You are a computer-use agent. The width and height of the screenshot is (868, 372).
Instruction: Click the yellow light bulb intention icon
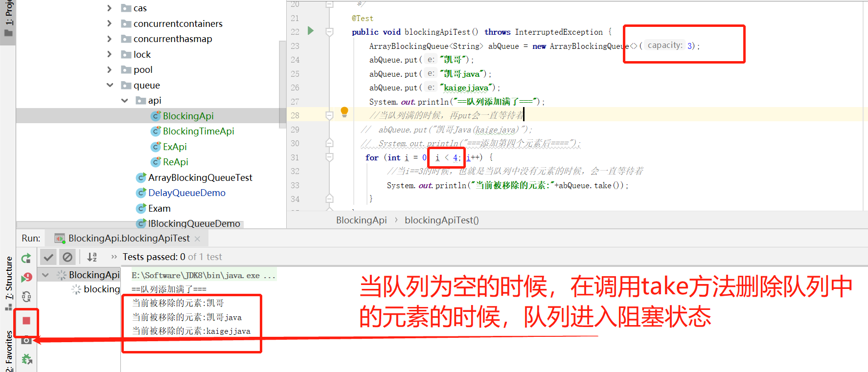(x=344, y=111)
